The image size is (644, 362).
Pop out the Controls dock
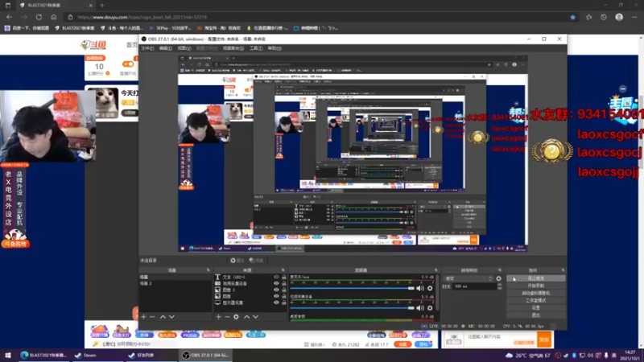(x=563, y=270)
